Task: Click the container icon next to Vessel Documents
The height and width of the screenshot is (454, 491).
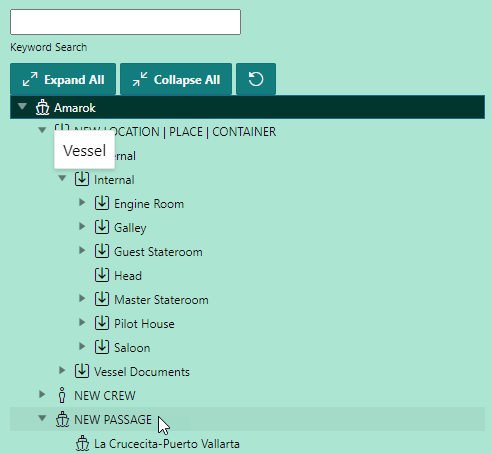Action: (x=82, y=371)
